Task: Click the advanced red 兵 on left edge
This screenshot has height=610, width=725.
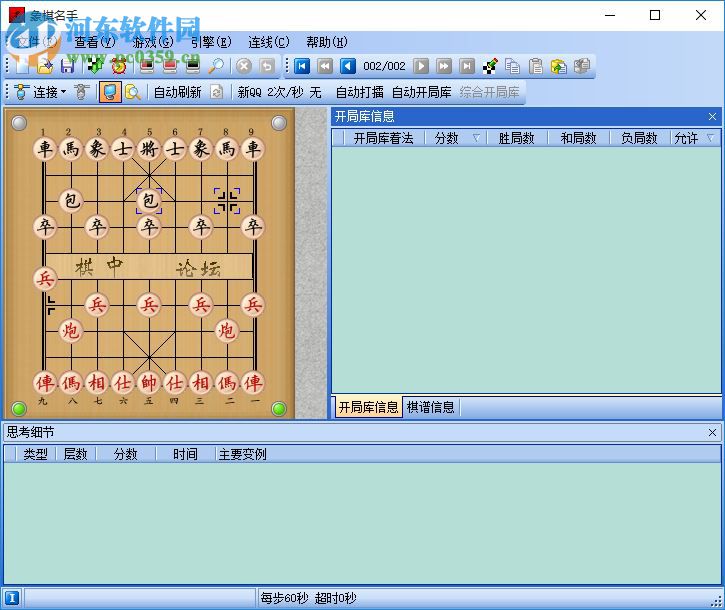Action: coord(45,278)
